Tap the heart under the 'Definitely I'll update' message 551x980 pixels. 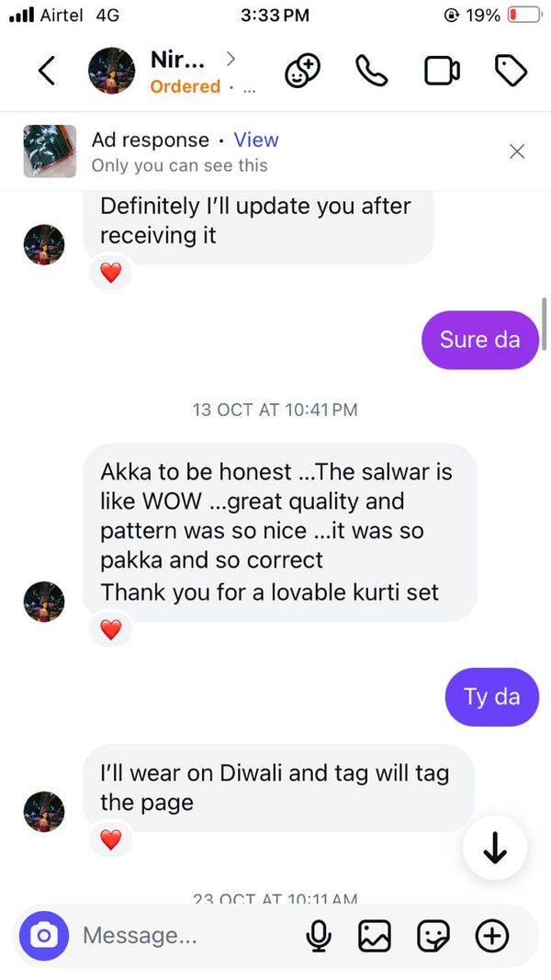110,273
